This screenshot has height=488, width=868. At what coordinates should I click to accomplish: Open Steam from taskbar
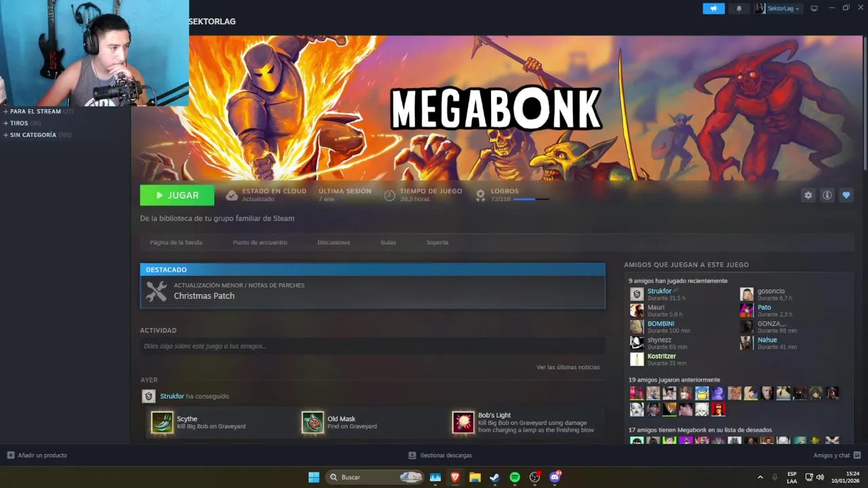pyautogui.click(x=495, y=477)
